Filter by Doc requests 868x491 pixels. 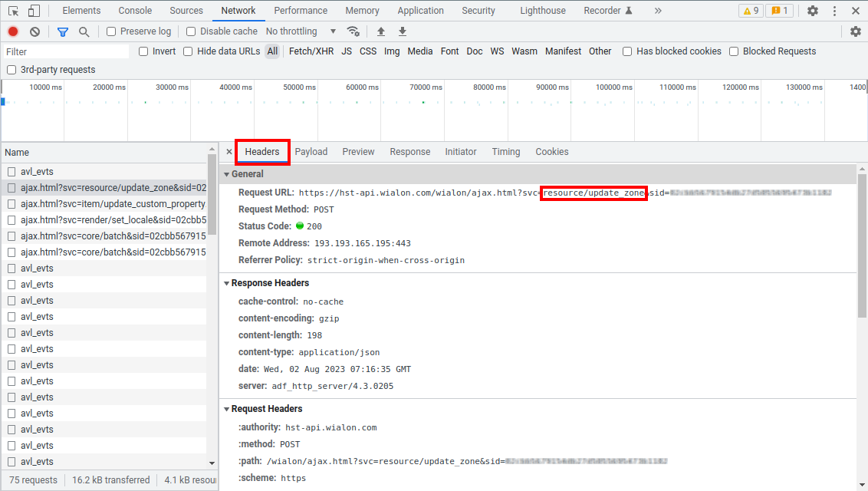pyautogui.click(x=475, y=51)
